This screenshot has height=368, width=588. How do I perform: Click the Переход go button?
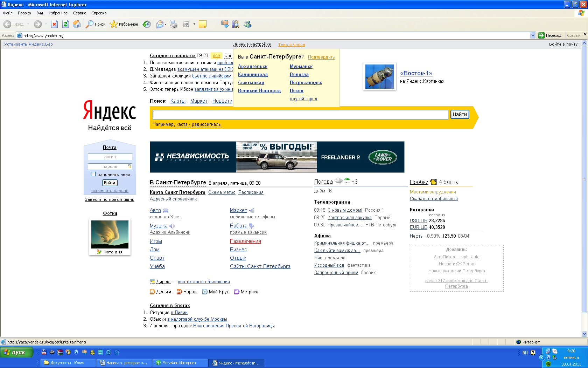tap(550, 35)
